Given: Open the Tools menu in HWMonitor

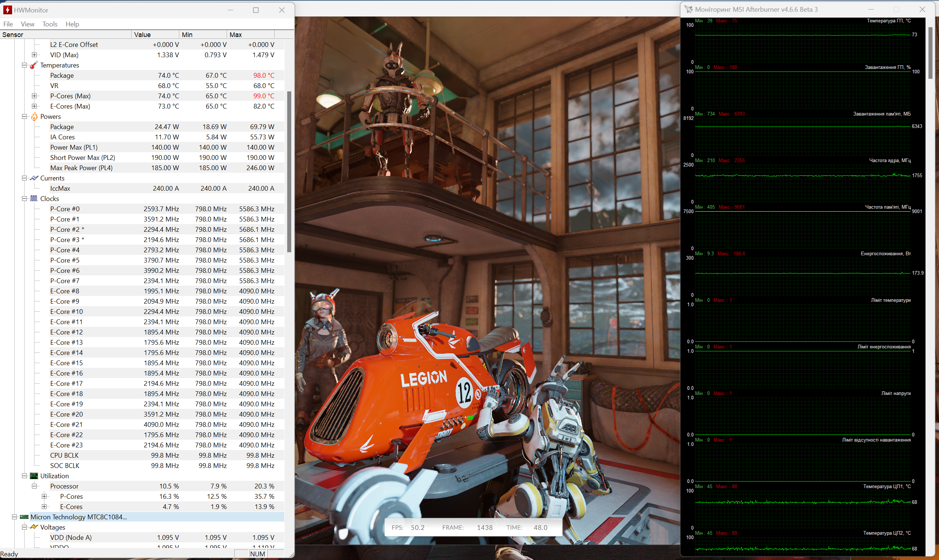Looking at the screenshot, I should click(50, 24).
